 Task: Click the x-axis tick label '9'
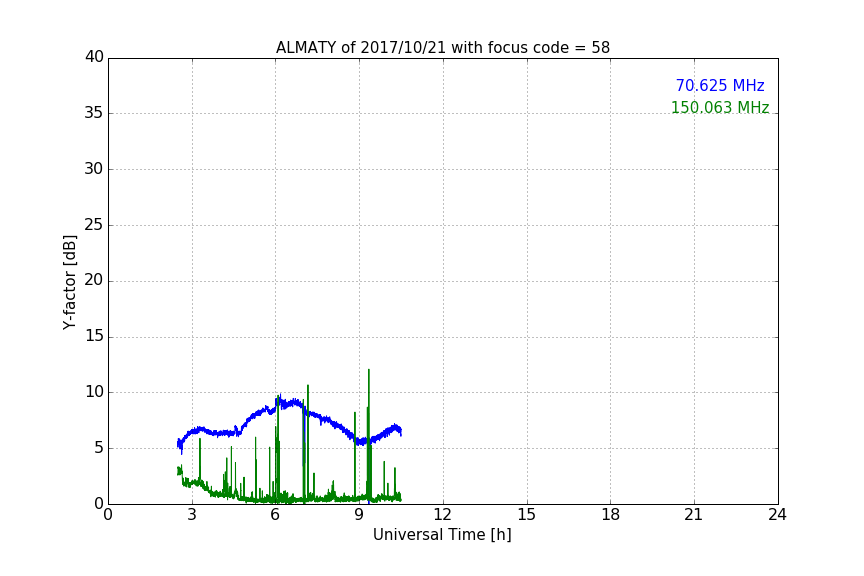(359, 515)
